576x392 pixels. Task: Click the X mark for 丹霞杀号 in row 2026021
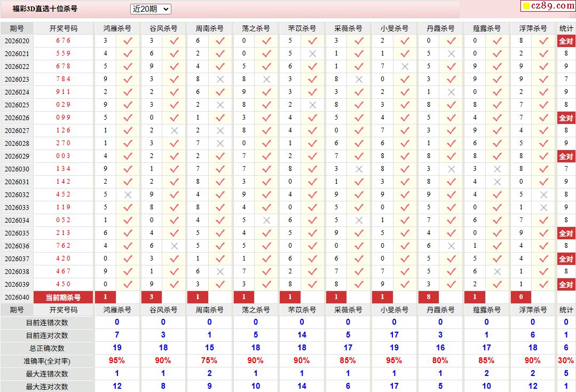pos(452,53)
